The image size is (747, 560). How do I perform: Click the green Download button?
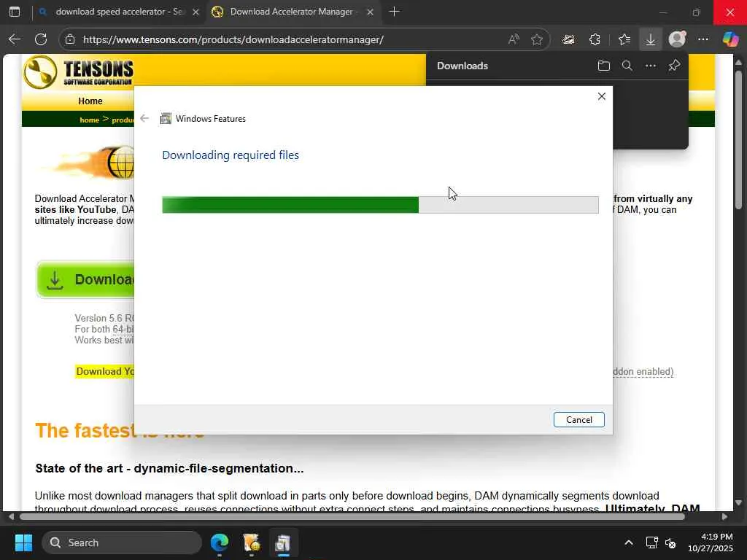pyautogui.click(x=86, y=279)
